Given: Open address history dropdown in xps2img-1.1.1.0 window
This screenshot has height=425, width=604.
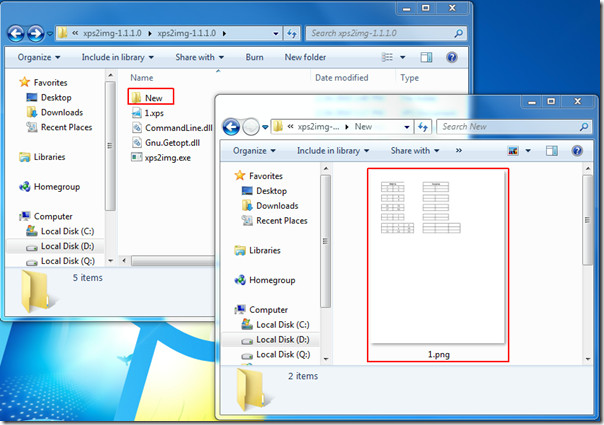Looking at the screenshot, I should coord(276,34).
